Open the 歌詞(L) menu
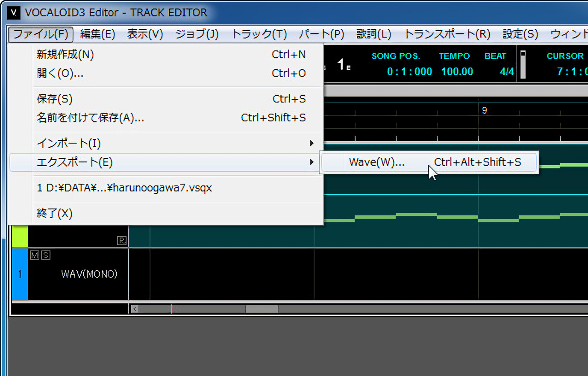588x376 pixels. pos(373,34)
